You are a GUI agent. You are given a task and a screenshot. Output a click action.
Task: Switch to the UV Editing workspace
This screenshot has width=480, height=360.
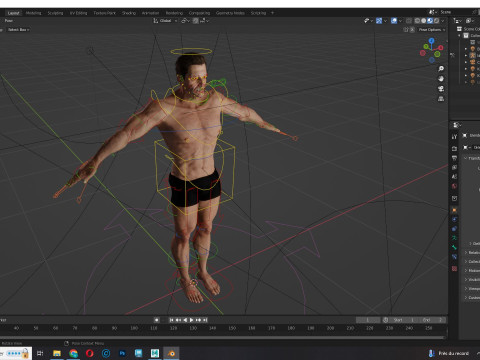click(78, 13)
